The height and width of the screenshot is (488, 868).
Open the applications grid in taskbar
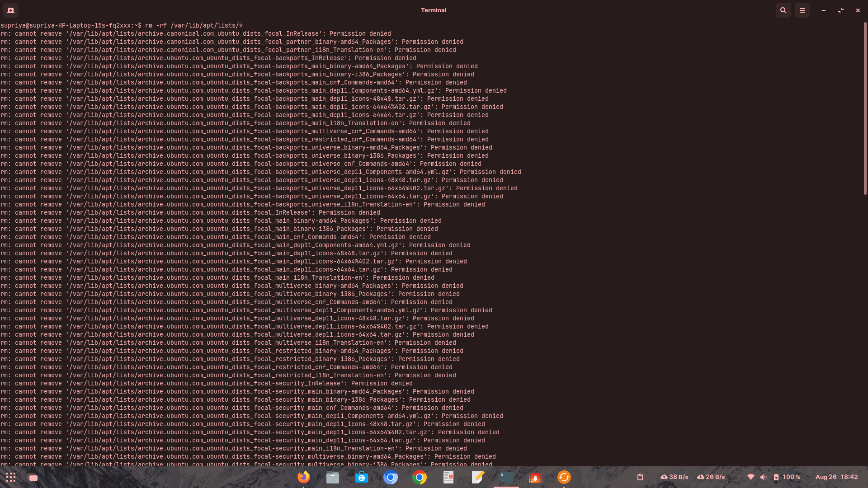[11, 477]
